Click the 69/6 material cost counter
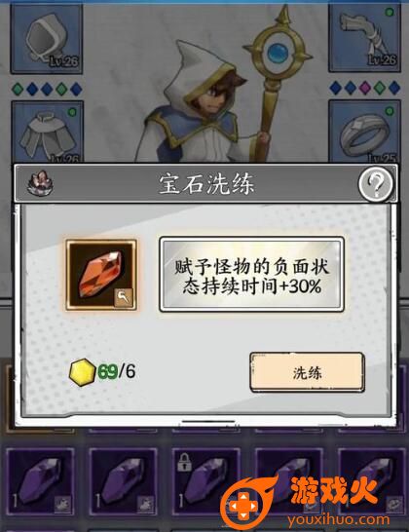Viewport: 409px width, 532px height. click(x=116, y=371)
